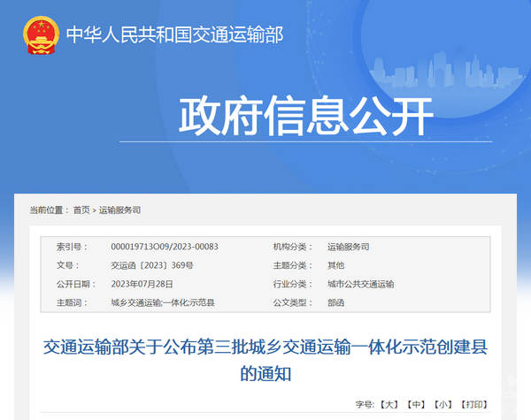Click the 当前位置 breadcrumb label
The width and height of the screenshot is (531, 420).
pyautogui.click(x=48, y=210)
